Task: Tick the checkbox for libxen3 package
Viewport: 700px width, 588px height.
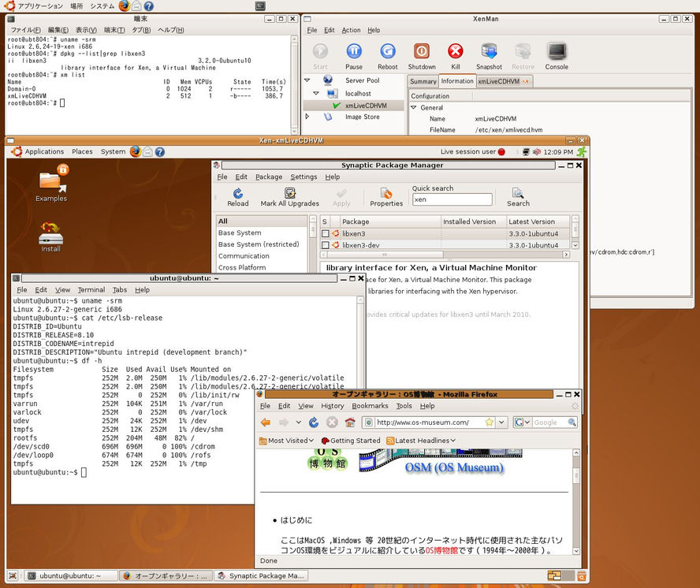Action: pos(325,233)
